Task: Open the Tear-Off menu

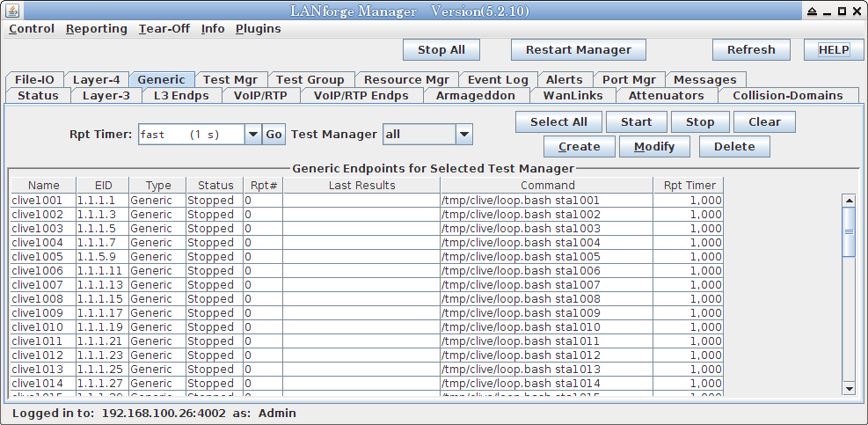Action: pos(164,29)
